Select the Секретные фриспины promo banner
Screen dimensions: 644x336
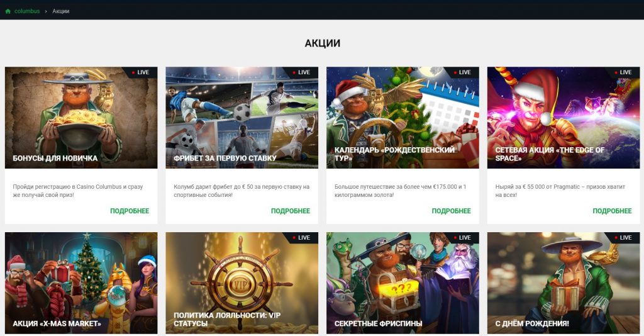[x=402, y=283]
